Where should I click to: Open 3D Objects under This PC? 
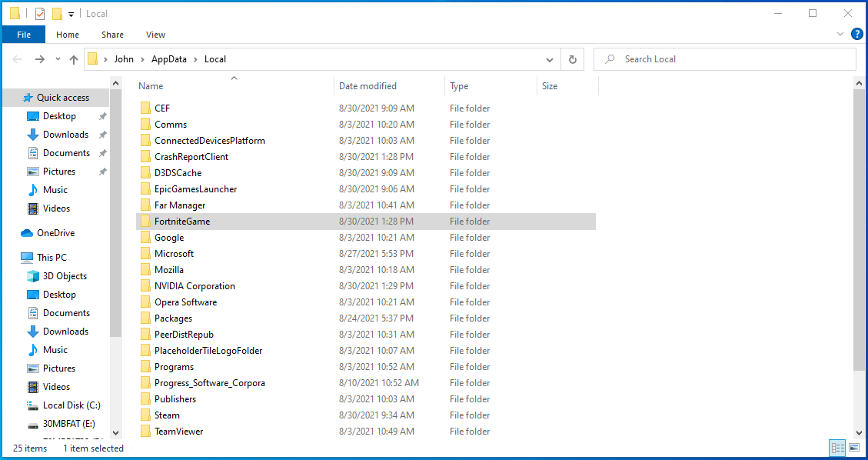pos(65,275)
